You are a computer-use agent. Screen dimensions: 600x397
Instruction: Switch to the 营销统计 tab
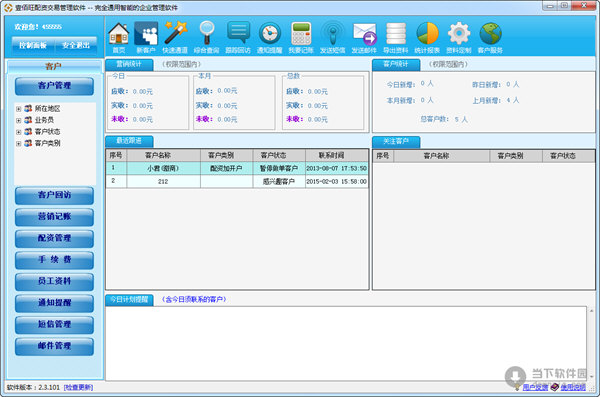(129, 65)
